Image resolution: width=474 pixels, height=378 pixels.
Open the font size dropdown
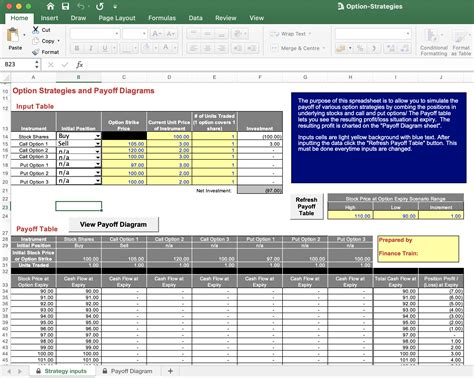[144, 34]
